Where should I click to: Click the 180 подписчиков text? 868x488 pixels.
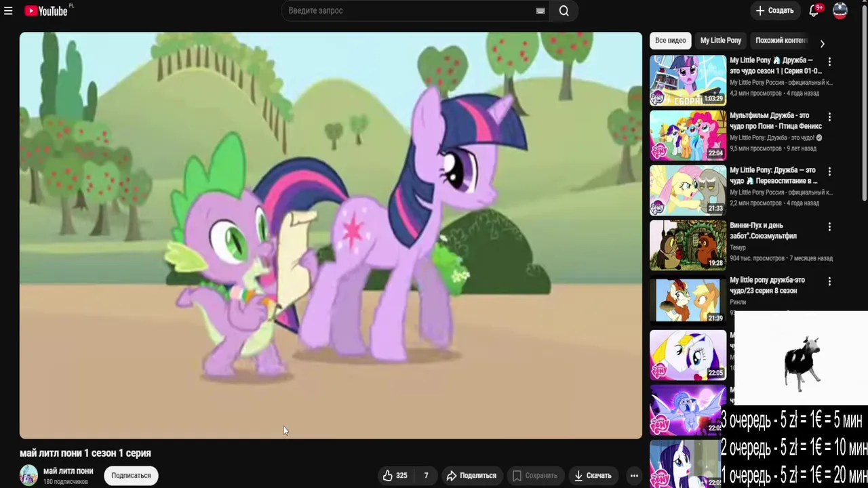pos(66,482)
